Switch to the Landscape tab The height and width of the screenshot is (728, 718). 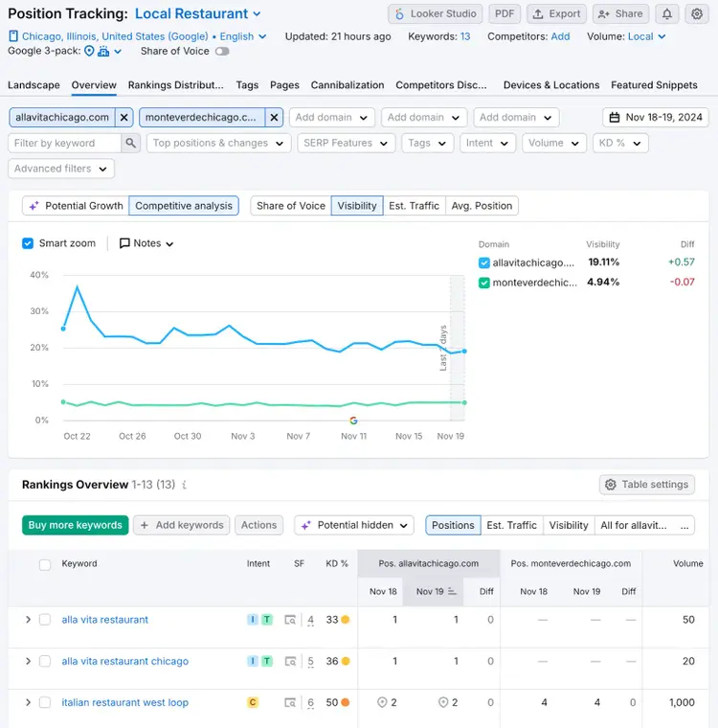[34, 85]
